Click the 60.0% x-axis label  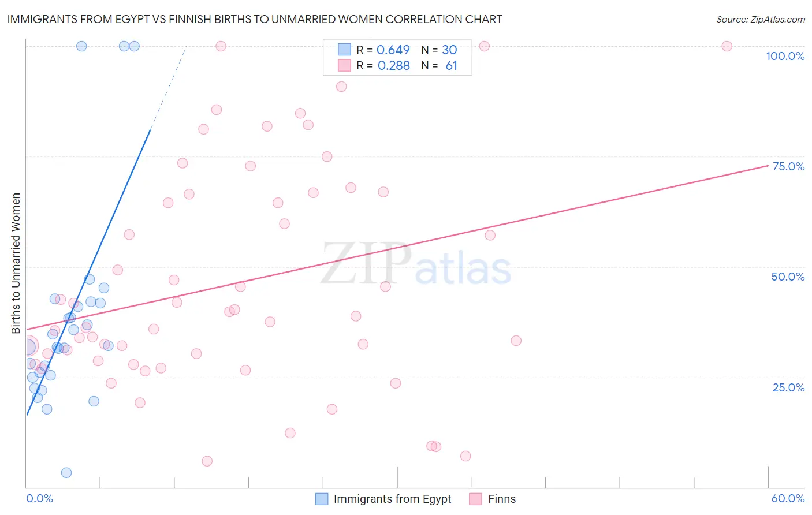tap(788, 498)
